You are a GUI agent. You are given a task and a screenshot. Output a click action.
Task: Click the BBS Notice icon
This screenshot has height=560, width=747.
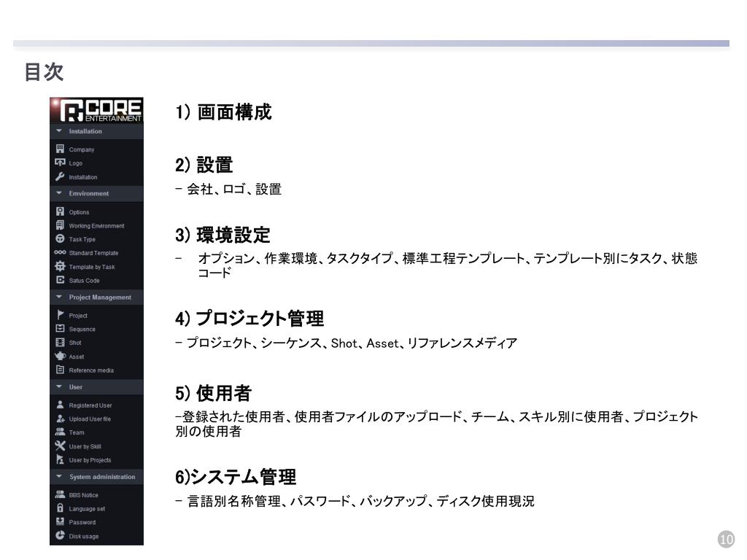(60, 494)
